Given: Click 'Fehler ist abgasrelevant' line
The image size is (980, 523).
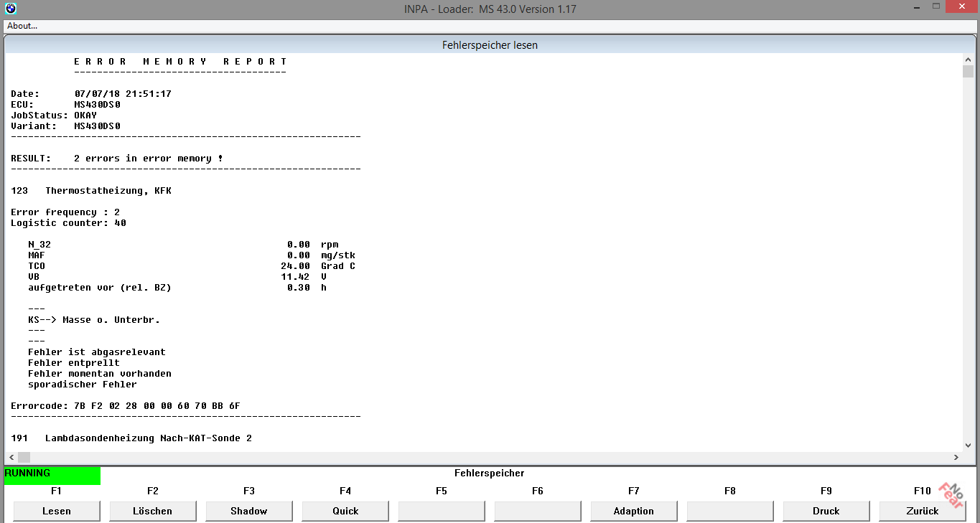Looking at the screenshot, I should point(97,352).
